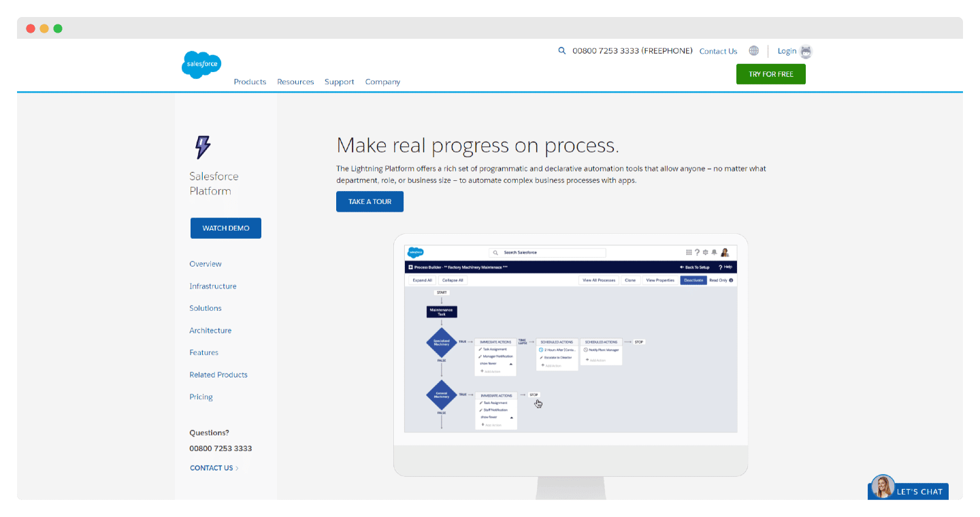Click the globe language selector icon

click(753, 50)
